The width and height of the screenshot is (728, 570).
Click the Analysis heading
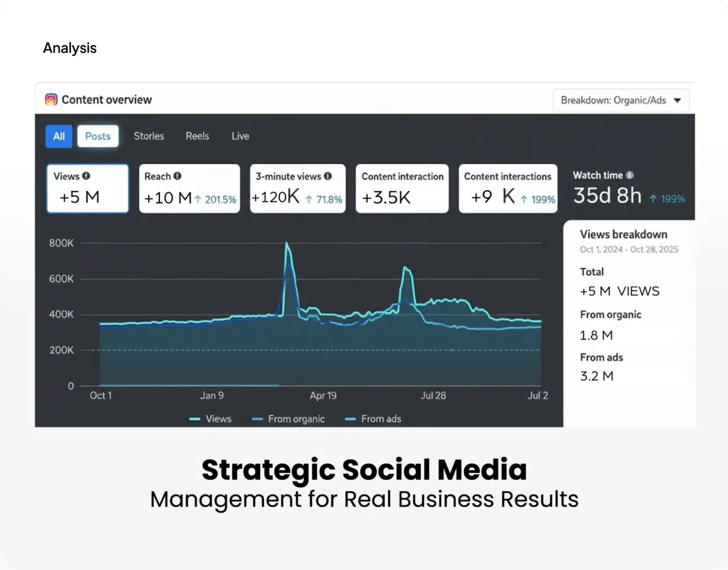click(70, 48)
